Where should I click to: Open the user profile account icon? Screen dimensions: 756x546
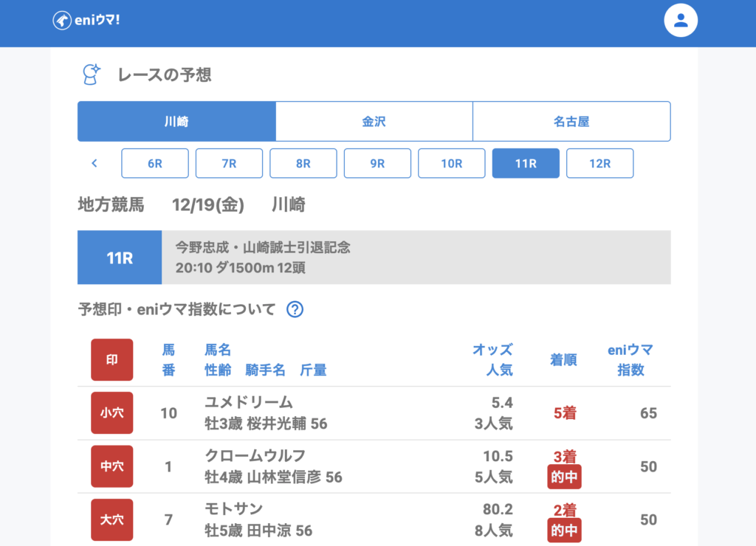(x=681, y=21)
